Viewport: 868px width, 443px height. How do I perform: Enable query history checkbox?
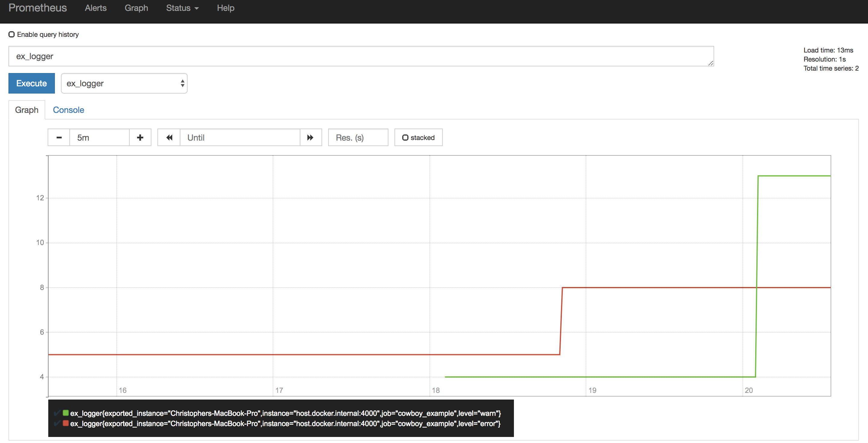(11, 34)
